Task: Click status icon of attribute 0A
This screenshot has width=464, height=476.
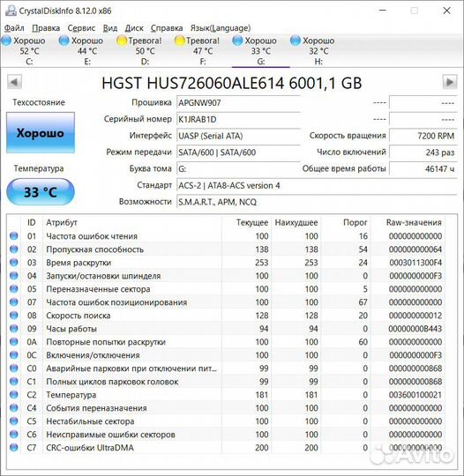Action: (14, 341)
